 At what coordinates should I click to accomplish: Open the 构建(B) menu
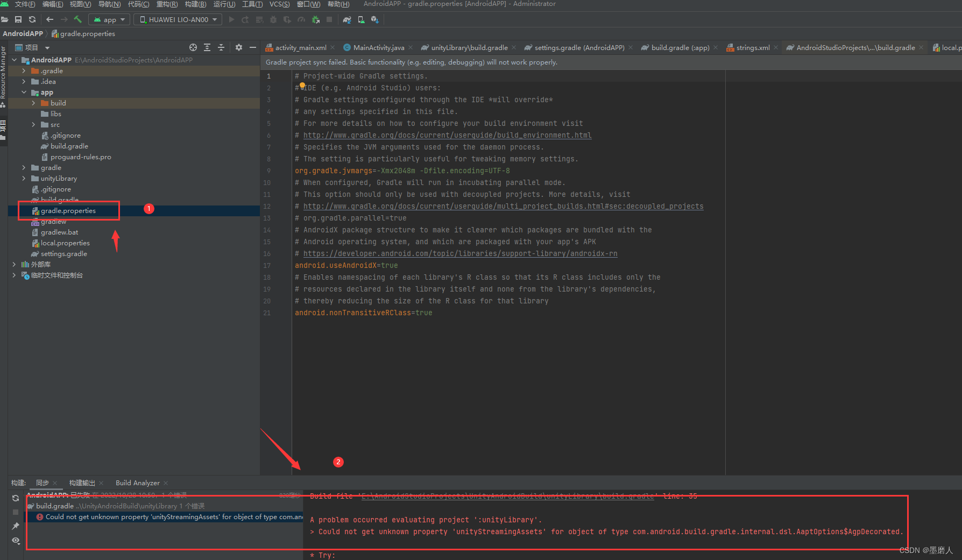point(195,4)
